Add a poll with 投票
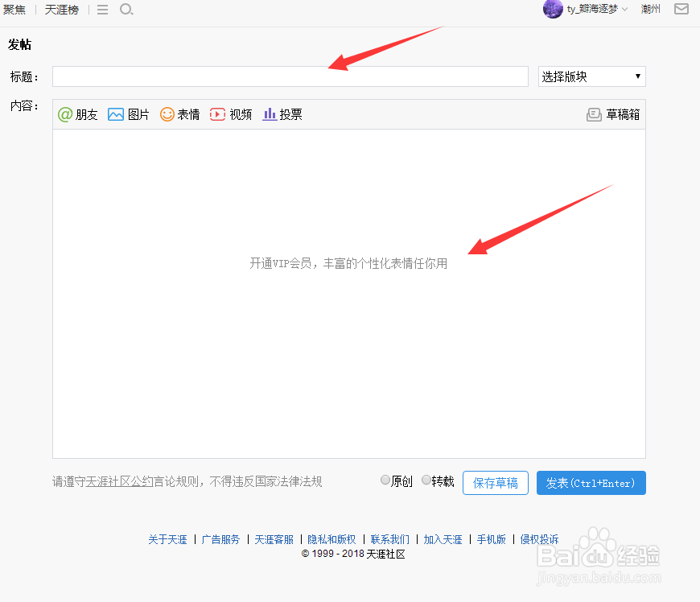The width and height of the screenshot is (700, 602). tap(282, 114)
